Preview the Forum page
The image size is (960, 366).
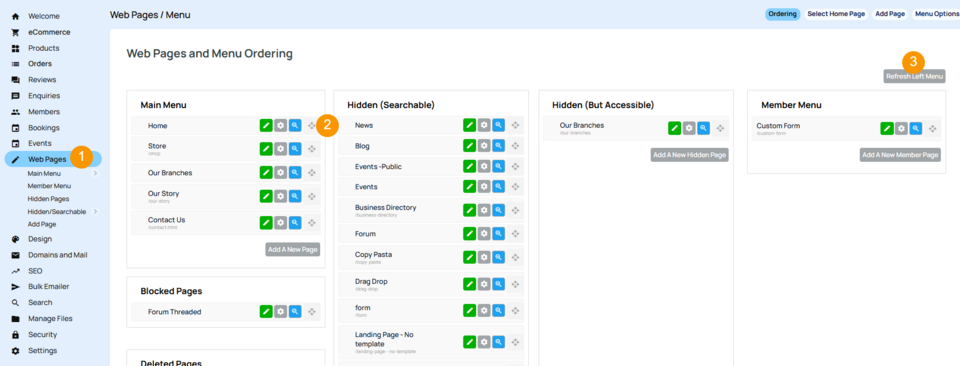pos(499,233)
